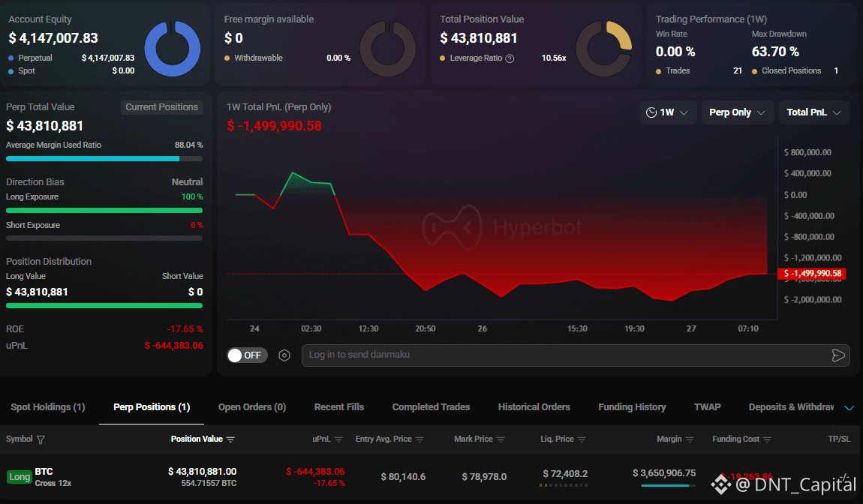The height and width of the screenshot is (504, 863).
Task: Sort by Entry Avg. Price column icon
Action: pos(419,439)
